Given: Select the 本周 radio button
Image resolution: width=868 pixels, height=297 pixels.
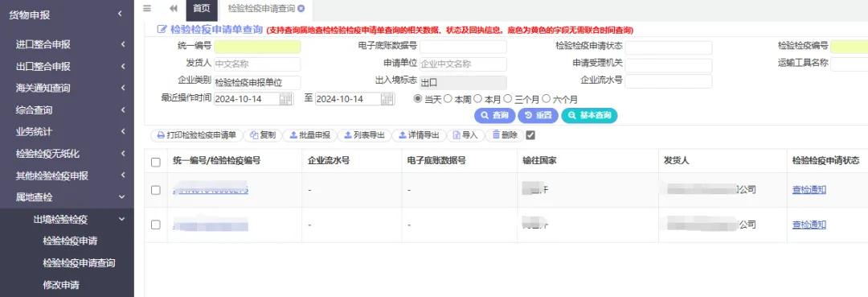Looking at the screenshot, I should [x=448, y=99].
